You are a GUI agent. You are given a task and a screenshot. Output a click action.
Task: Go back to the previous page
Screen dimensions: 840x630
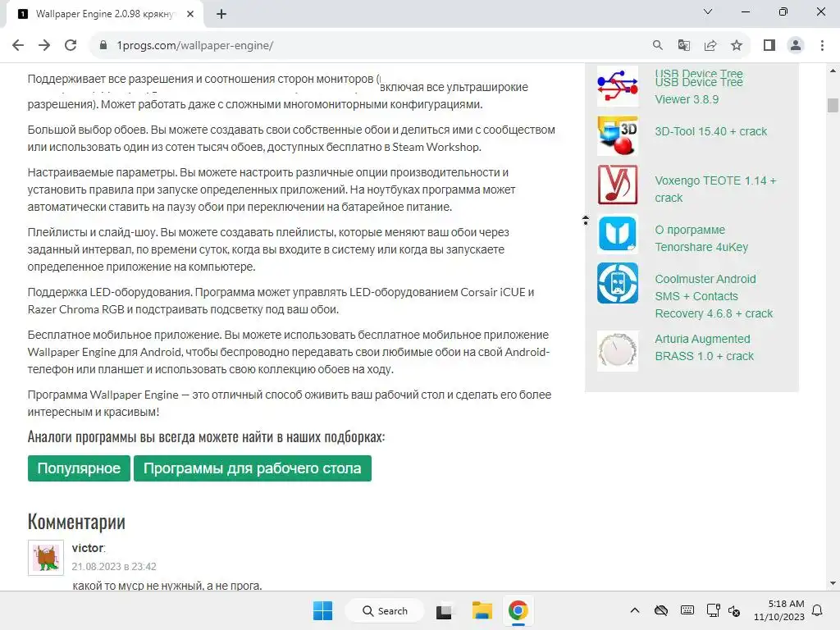[18, 46]
